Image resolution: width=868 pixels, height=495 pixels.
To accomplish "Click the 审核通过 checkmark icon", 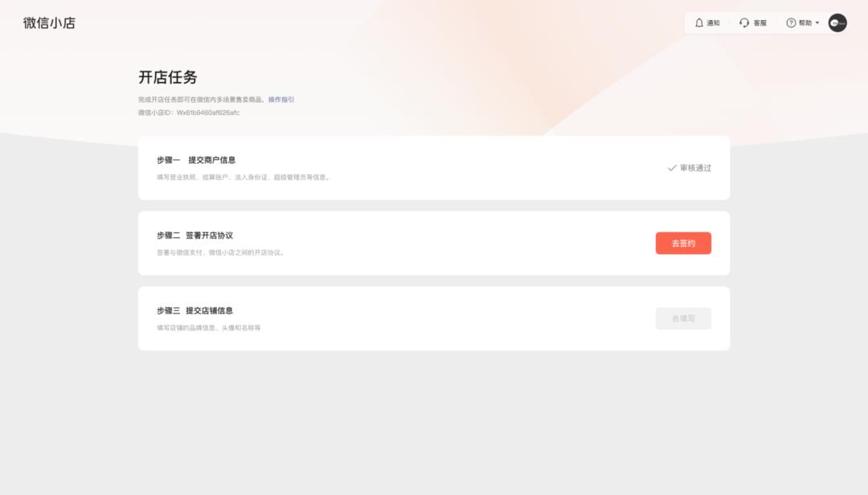I will point(671,168).
